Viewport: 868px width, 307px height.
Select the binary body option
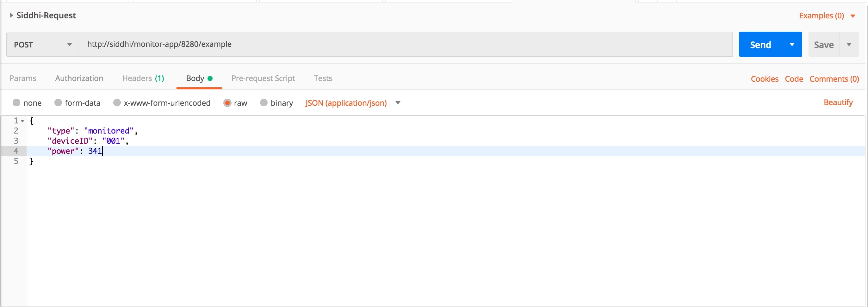264,103
